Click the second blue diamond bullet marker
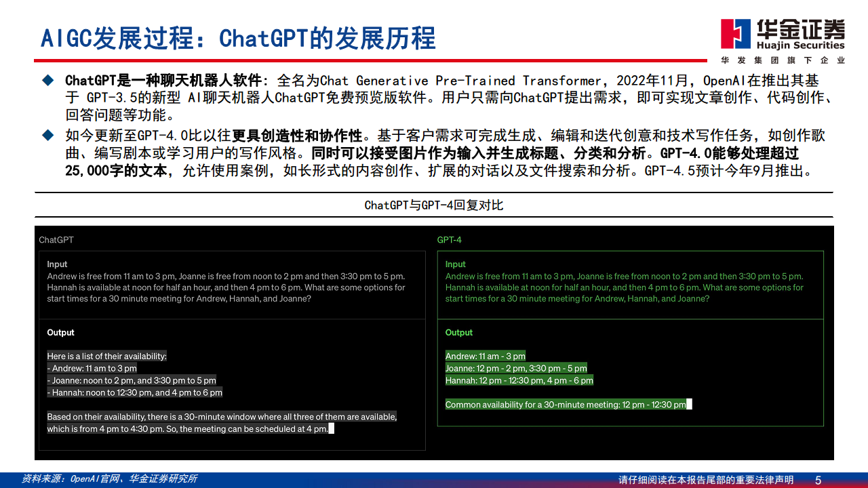 [47, 135]
